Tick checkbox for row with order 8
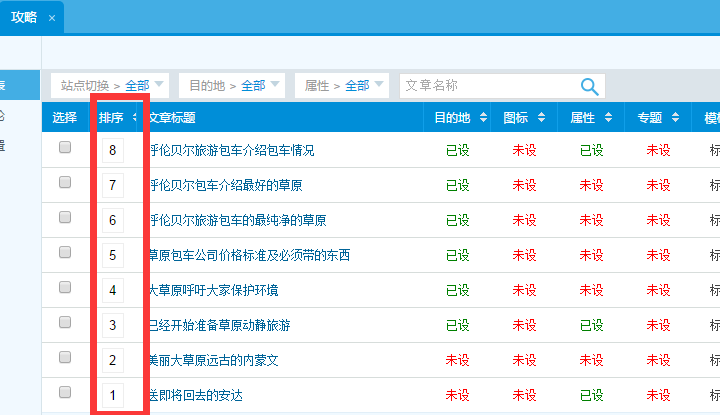 (x=65, y=148)
